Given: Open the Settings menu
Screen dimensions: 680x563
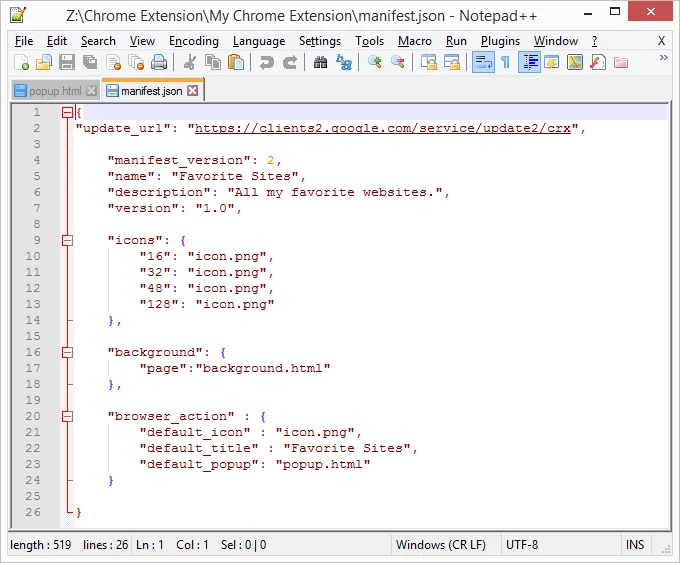Looking at the screenshot, I should (320, 41).
